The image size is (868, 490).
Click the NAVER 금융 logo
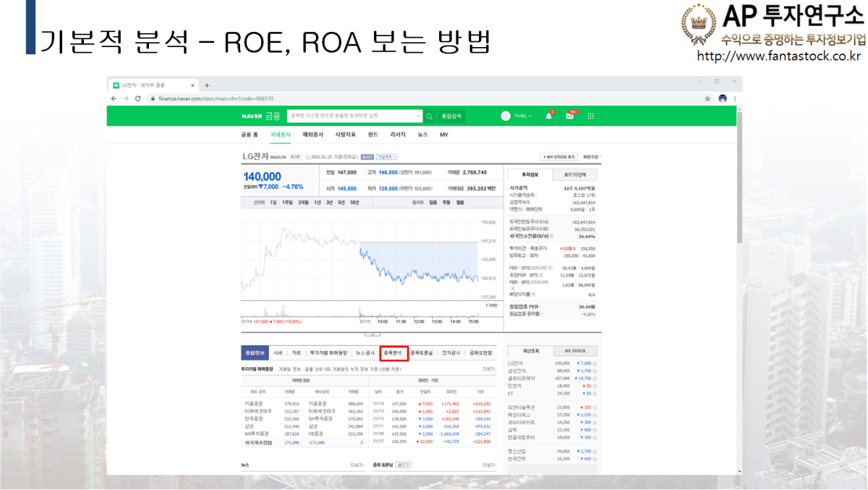[x=260, y=116]
